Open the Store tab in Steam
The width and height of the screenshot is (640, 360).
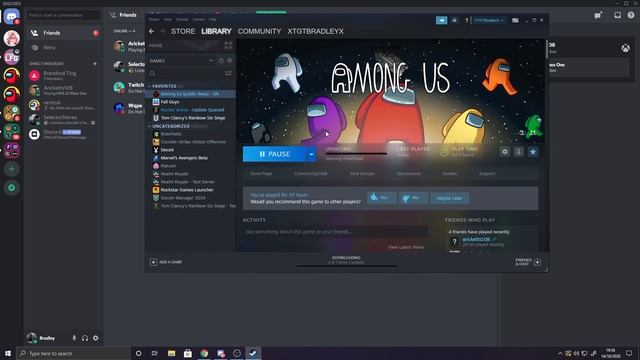[183, 31]
